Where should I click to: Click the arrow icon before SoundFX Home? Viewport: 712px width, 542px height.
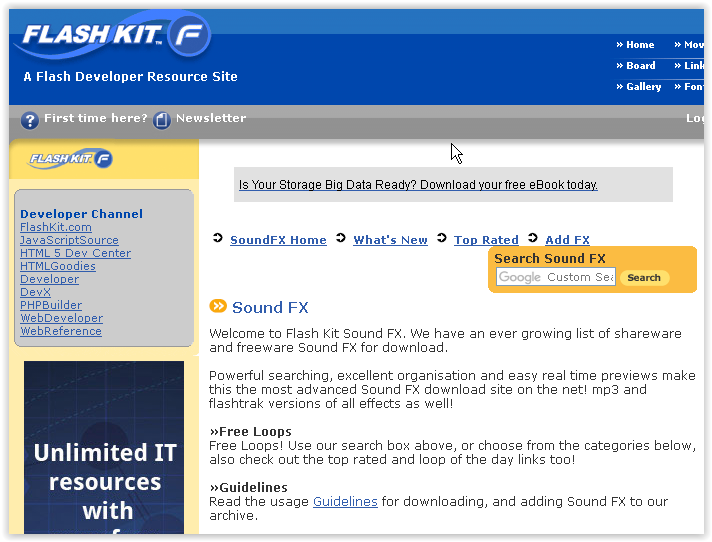point(218,238)
